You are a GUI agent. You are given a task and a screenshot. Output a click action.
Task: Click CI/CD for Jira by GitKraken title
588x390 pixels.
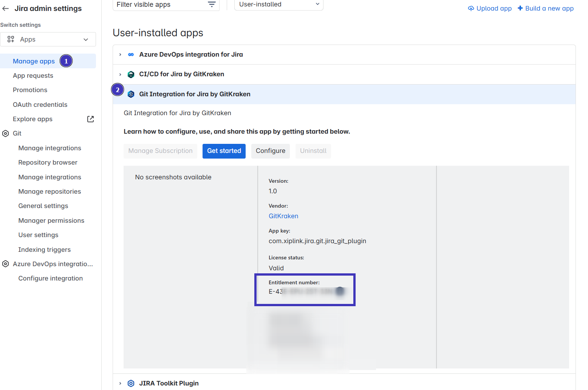tap(181, 74)
